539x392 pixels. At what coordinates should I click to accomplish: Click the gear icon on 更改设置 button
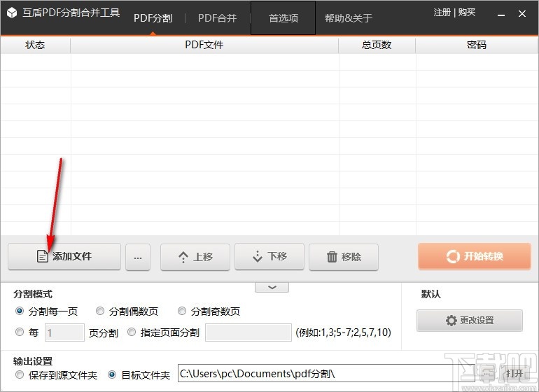(451, 321)
